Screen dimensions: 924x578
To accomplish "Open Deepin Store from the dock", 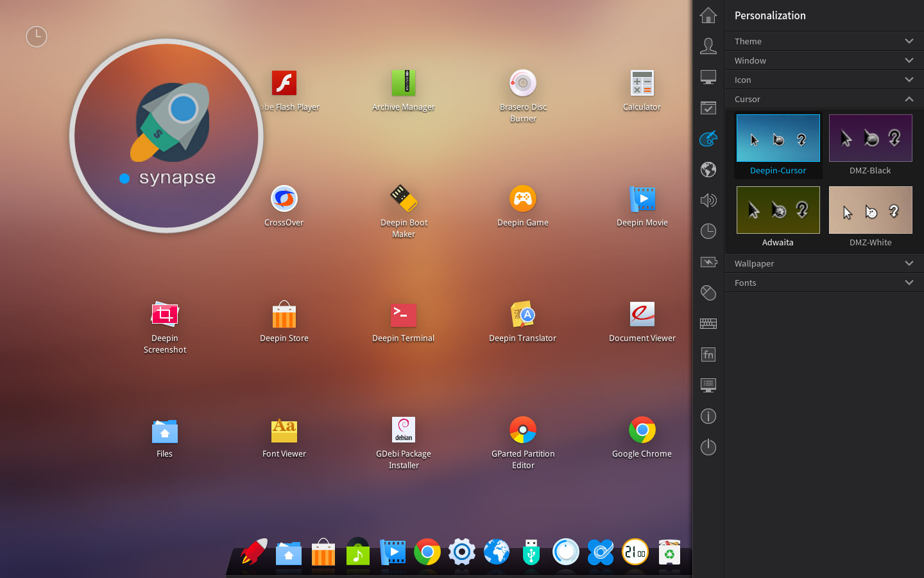I will tap(323, 552).
